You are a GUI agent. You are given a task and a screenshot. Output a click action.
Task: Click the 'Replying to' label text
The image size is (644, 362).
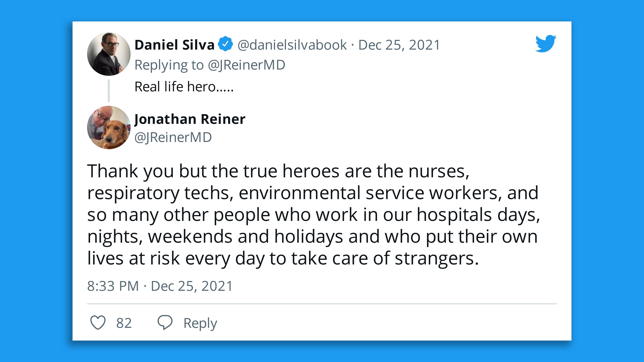[169, 65]
